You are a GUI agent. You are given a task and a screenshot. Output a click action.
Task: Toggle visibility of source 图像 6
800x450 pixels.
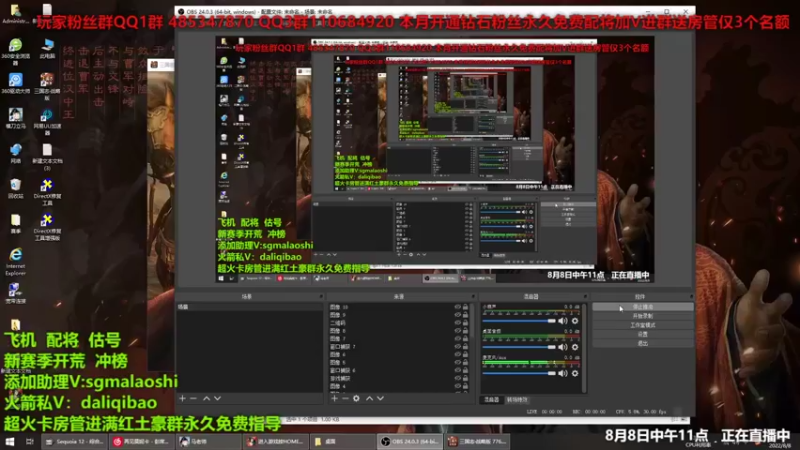click(457, 354)
